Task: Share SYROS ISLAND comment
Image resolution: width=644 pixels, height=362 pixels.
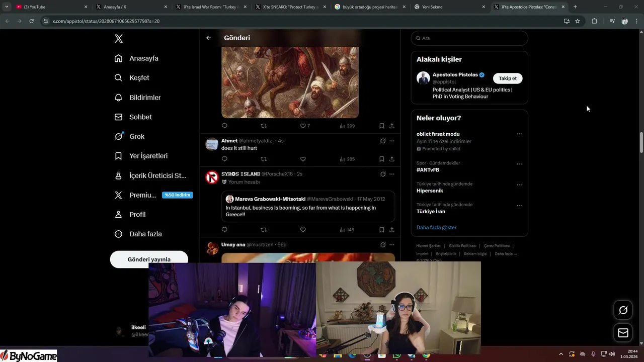Action: click(392, 230)
